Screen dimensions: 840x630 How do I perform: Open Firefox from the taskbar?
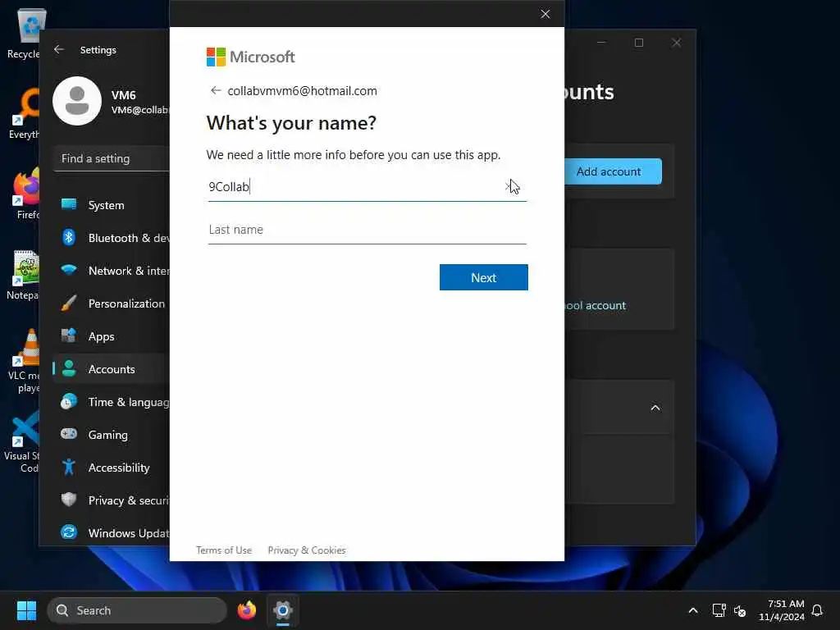pyautogui.click(x=246, y=610)
